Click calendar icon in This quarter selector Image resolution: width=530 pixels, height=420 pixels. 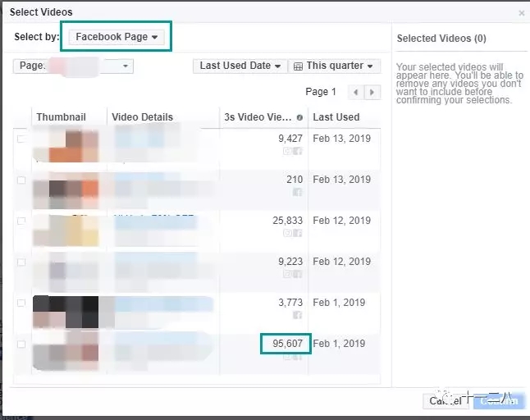coord(298,66)
